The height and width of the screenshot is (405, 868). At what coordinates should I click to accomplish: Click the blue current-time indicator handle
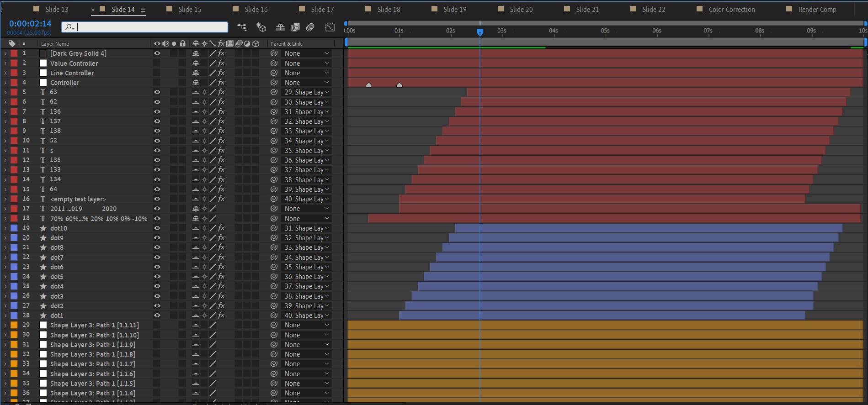[x=480, y=32]
